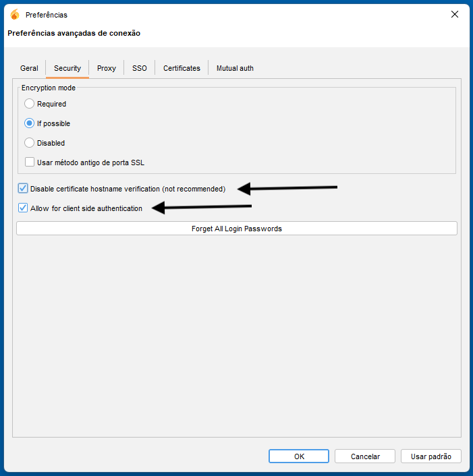Choose the If possible encryption option
The height and width of the screenshot is (476, 473).
29,123
